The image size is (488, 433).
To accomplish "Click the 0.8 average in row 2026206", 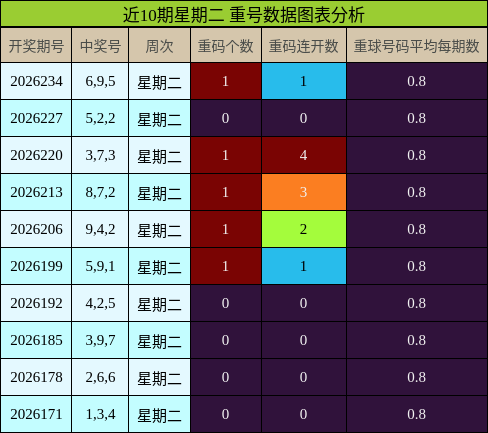I will (417, 229).
